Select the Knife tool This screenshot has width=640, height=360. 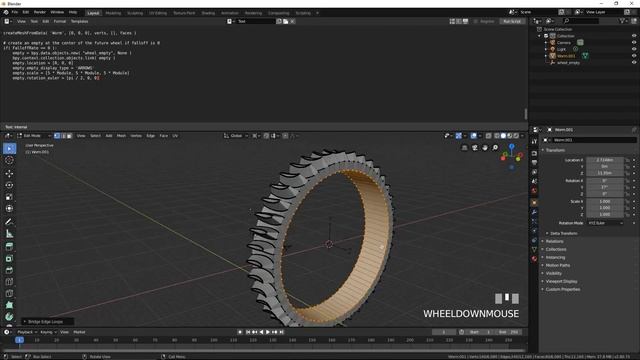pos(9,293)
